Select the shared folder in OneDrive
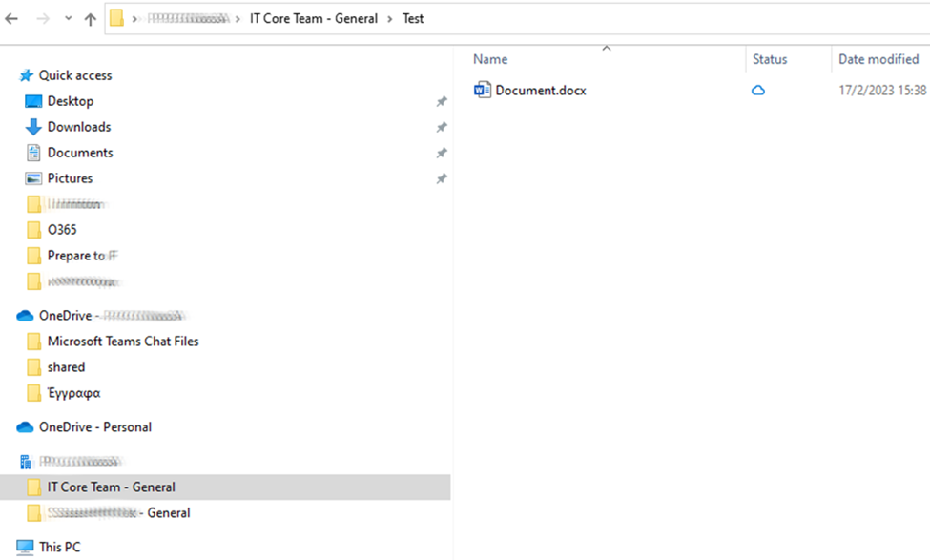 66,367
